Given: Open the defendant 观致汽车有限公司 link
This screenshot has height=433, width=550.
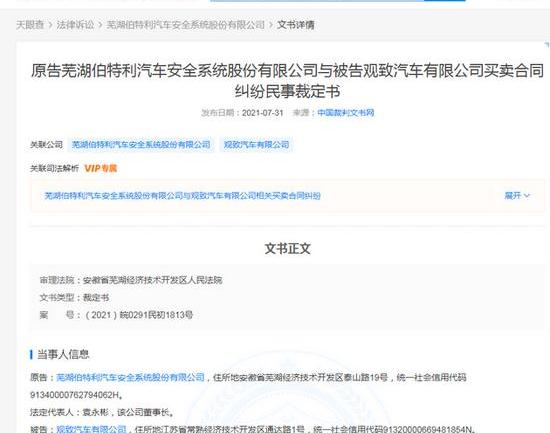Looking at the screenshot, I should pos(91,429).
